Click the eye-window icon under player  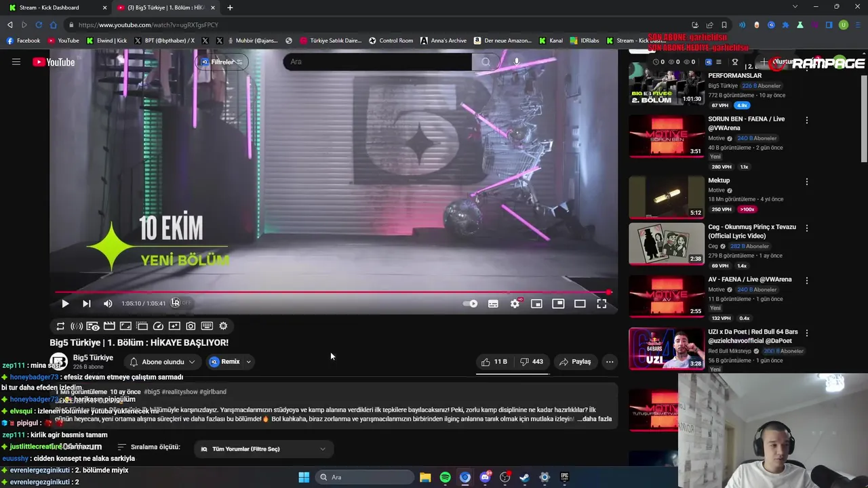[93, 326]
